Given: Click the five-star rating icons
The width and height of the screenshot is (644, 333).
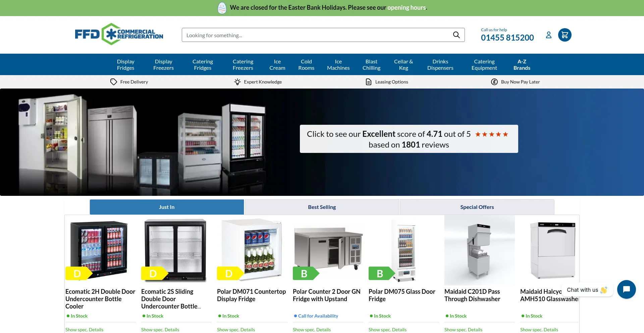Looking at the screenshot, I should click(492, 134).
